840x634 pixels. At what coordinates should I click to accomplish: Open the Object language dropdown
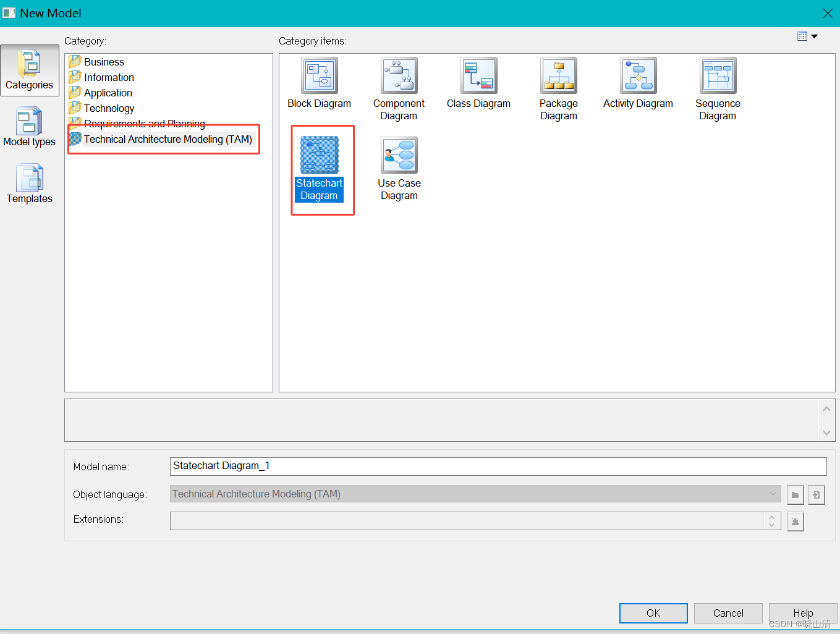773,494
